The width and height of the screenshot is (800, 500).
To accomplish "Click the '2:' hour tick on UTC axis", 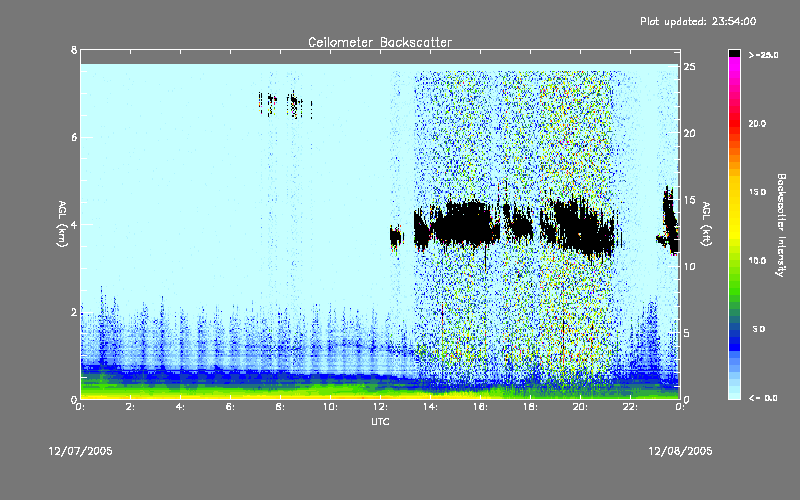I will click(x=130, y=407).
